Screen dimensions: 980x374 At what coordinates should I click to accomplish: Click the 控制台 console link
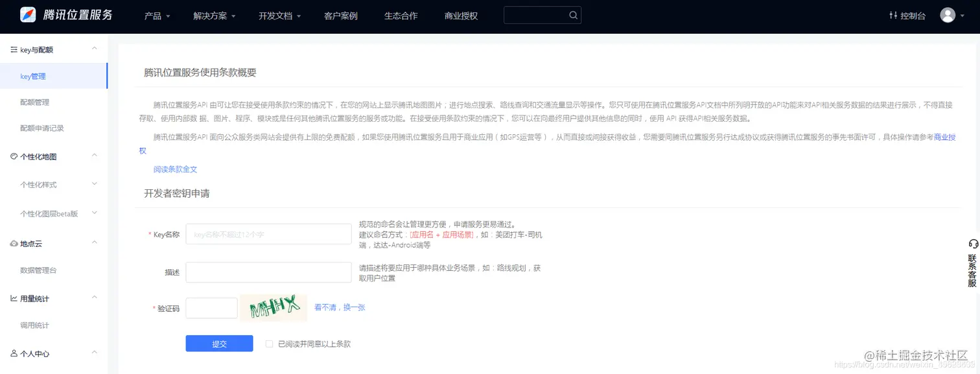(x=907, y=16)
